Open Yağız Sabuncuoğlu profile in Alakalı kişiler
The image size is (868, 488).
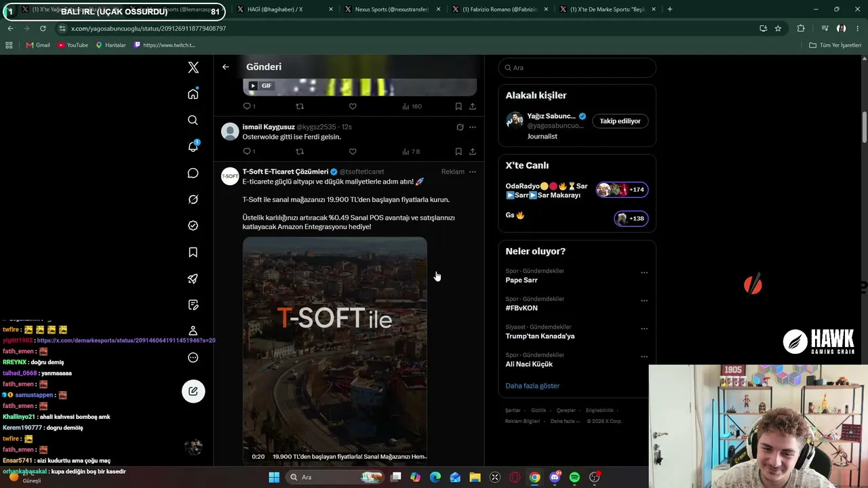click(x=551, y=116)
